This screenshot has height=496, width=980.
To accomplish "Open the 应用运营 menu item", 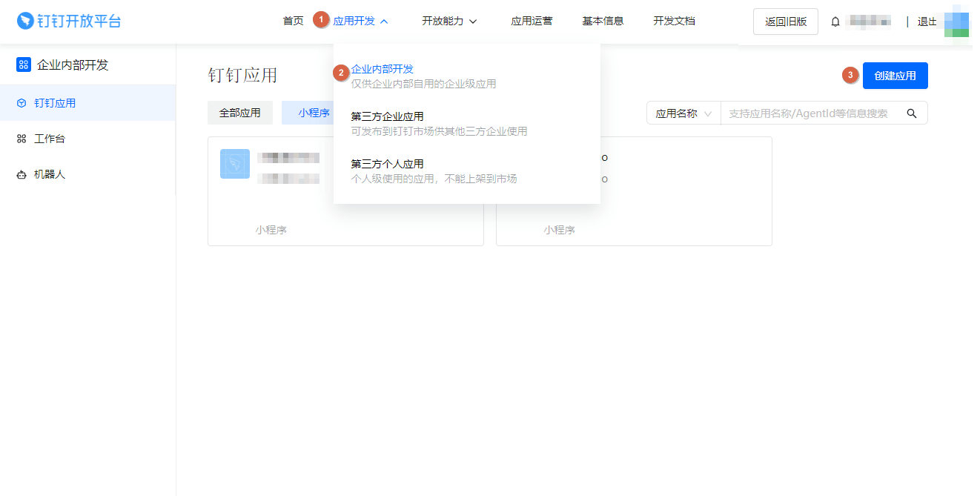I will 532,21.
